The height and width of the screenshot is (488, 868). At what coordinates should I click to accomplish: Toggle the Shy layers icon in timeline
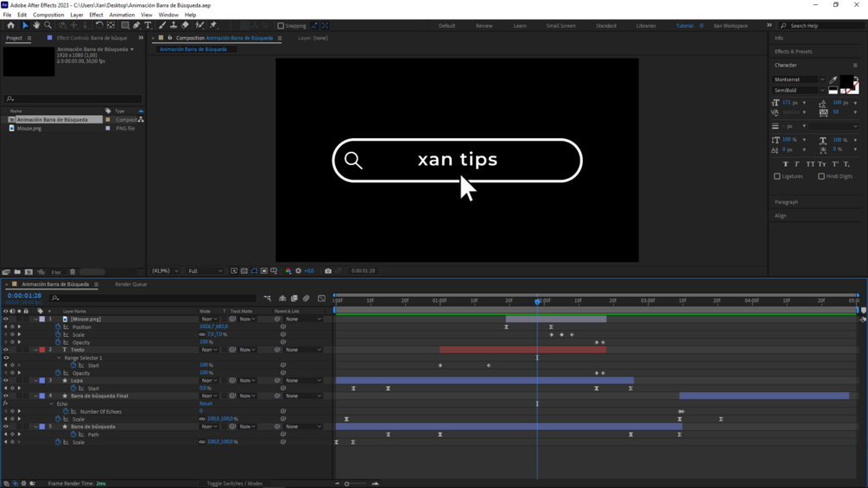point(282,298)
